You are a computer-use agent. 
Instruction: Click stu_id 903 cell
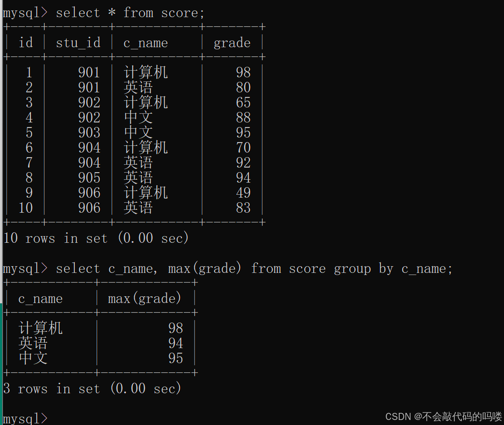89,132
